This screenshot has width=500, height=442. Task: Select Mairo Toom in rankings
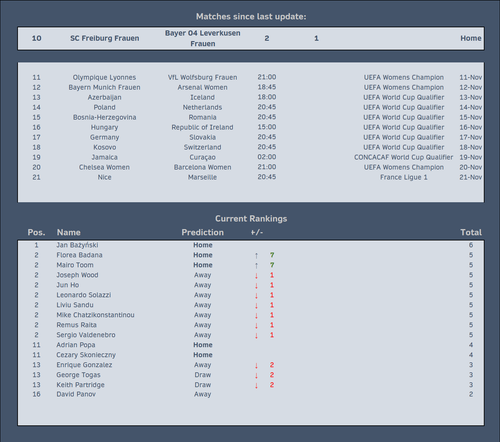(x=75, y=265)
